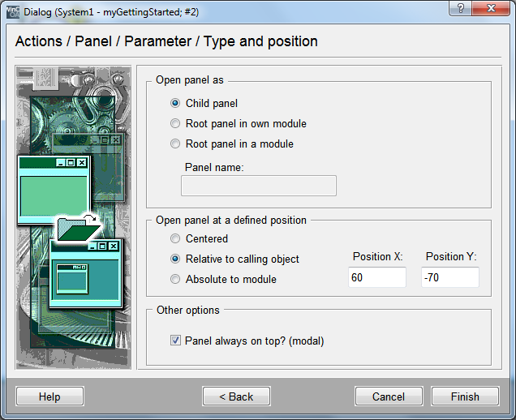516x420 pixels.
Task: Choose Root panel in own module
Action: coord(176,124)
